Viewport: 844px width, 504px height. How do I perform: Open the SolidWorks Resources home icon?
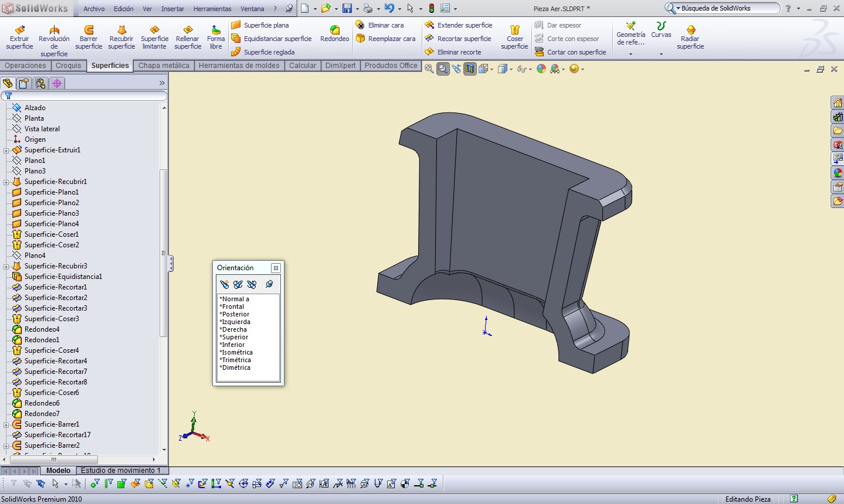pyautogui.click(x=838, y=103)
